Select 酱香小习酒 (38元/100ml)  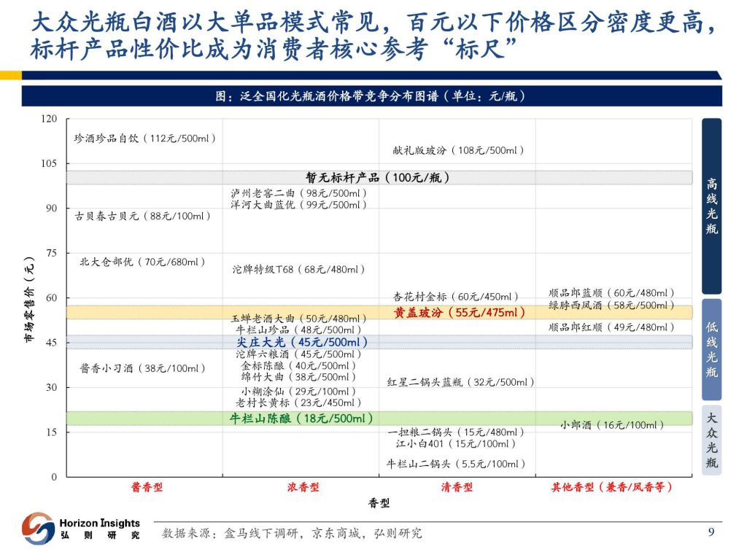tap(142, 368)
